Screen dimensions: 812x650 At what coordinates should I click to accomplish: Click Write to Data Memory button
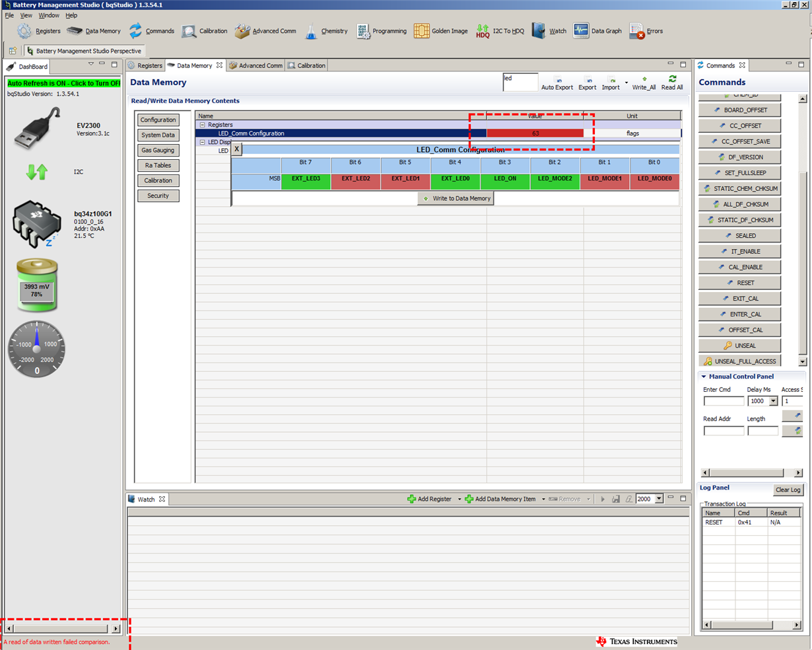456,198
